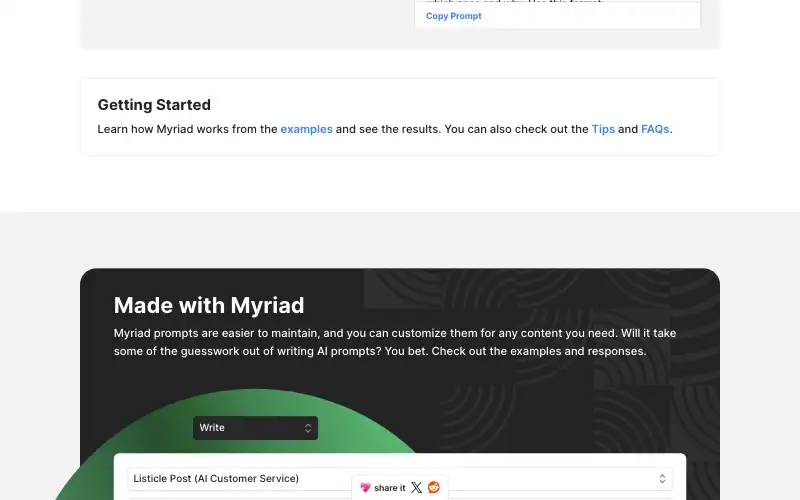
Task: Open the Tips link
Action: pyautogui.click(x=603, y=129)
